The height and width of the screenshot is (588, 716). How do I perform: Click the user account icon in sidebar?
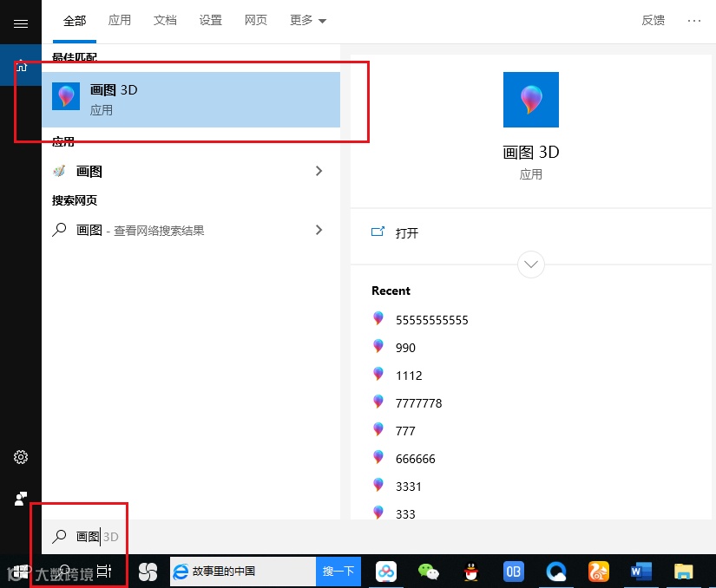pyautogui.click(x=21, y=498)
